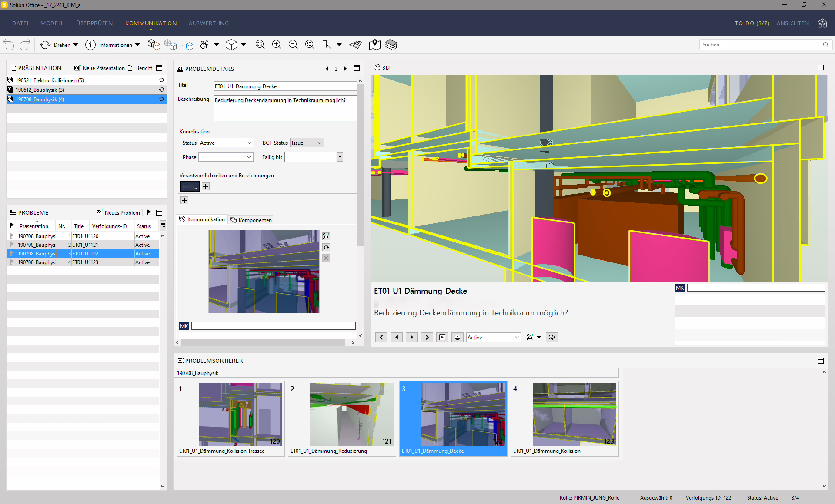Viewport: 835px width, 504px height.
Task: Click the refresh icon on 190708_Bauphysik presentation
Action: click(x=162, y=99)
